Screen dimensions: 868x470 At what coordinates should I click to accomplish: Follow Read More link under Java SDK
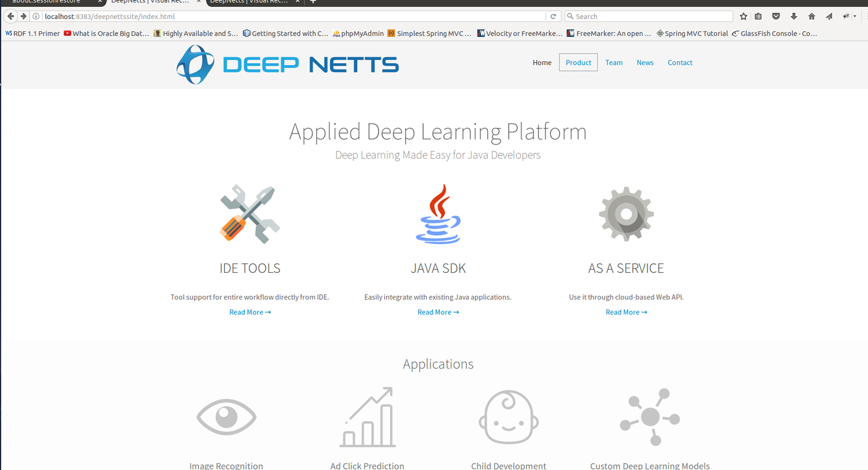point(438,312)
